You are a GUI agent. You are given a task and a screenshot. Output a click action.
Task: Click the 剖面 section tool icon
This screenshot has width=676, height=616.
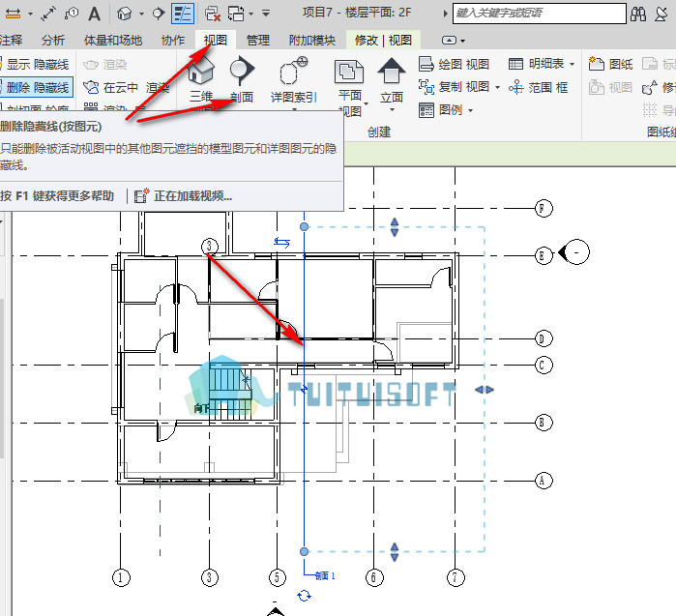point(242,70)
